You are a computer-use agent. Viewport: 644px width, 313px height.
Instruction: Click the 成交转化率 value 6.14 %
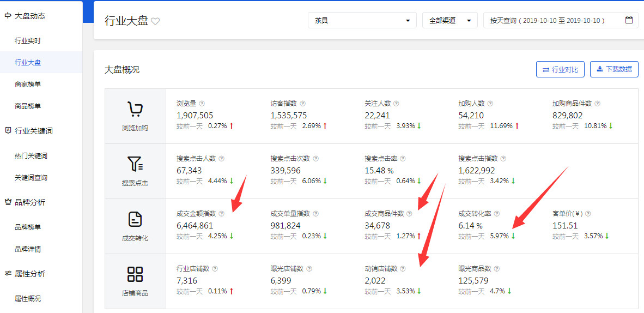(x=470, y=225)
